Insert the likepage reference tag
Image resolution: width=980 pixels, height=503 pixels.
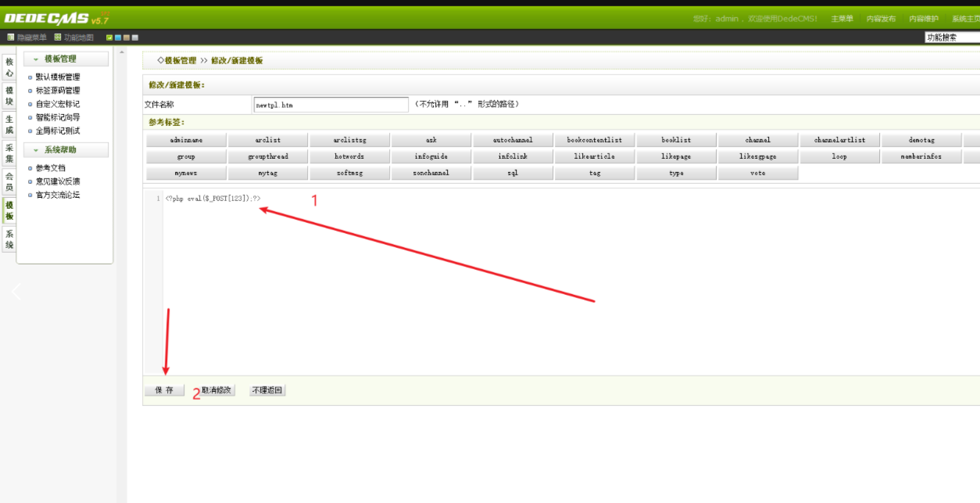tap(676, 156)
